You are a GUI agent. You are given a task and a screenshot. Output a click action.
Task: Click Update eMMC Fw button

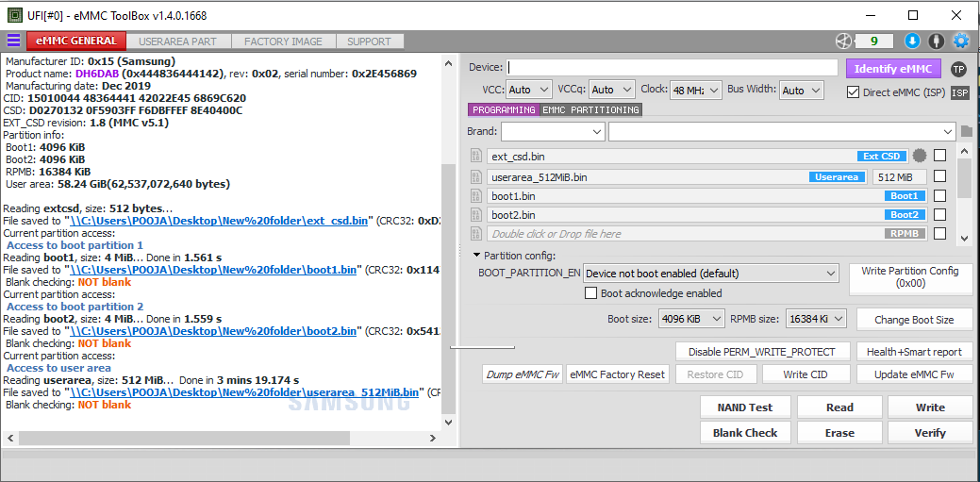(914, 374)
